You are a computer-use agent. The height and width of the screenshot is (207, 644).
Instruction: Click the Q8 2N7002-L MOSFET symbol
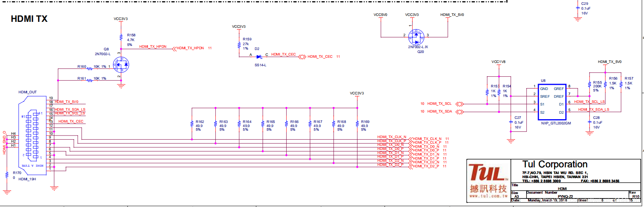pyautogui.click(x=121, y=65)
